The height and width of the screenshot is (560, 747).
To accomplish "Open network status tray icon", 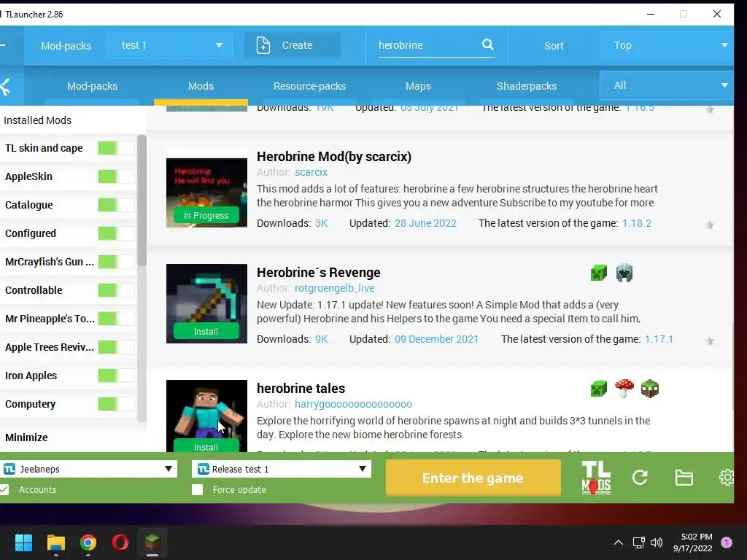I will point(638,542).
